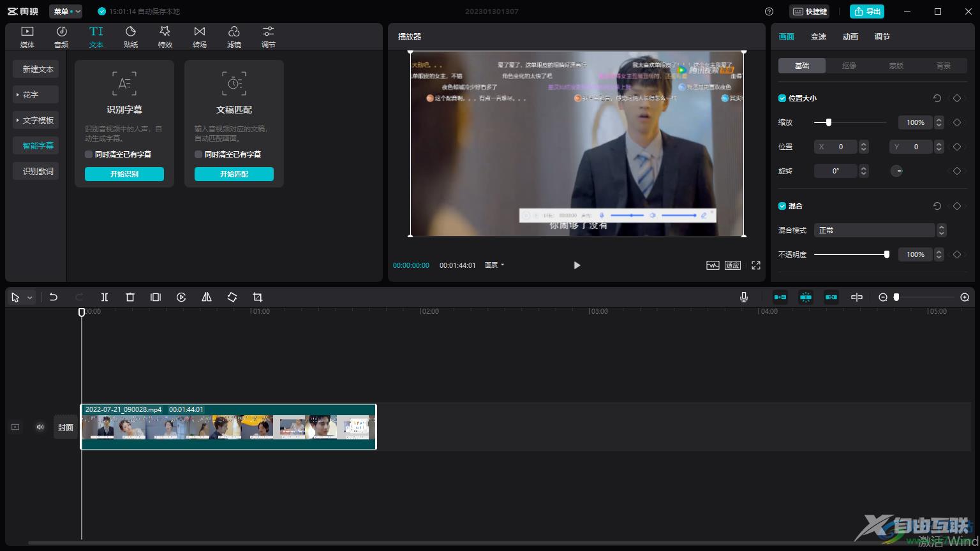Viewport: 980px width, 551px height.
Task: Click the split clip tool icon
Action: click(105, 297)
